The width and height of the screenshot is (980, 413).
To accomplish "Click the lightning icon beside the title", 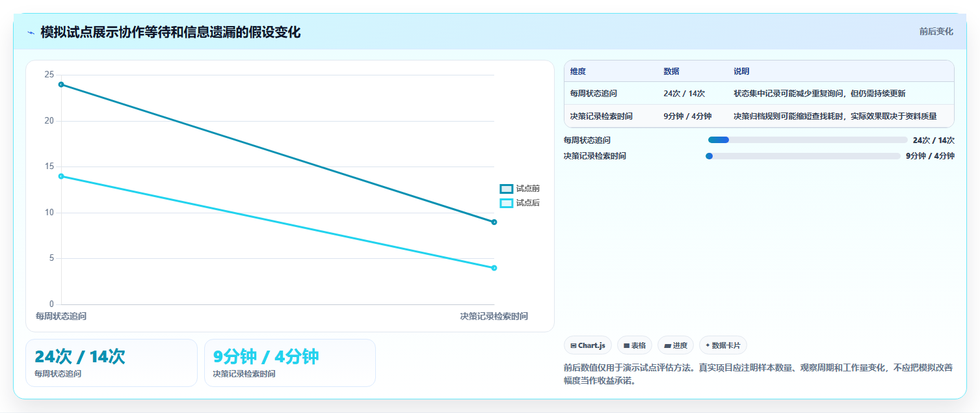I will [31, 33].
